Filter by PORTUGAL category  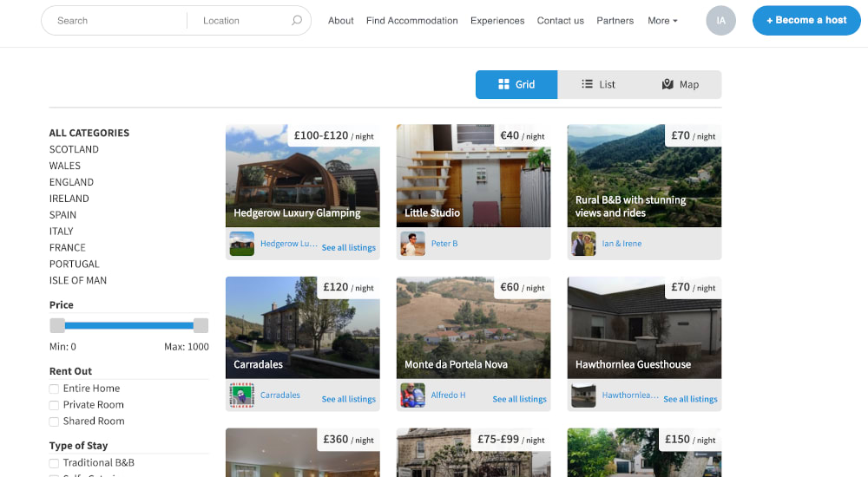click(x=74, y=264)
